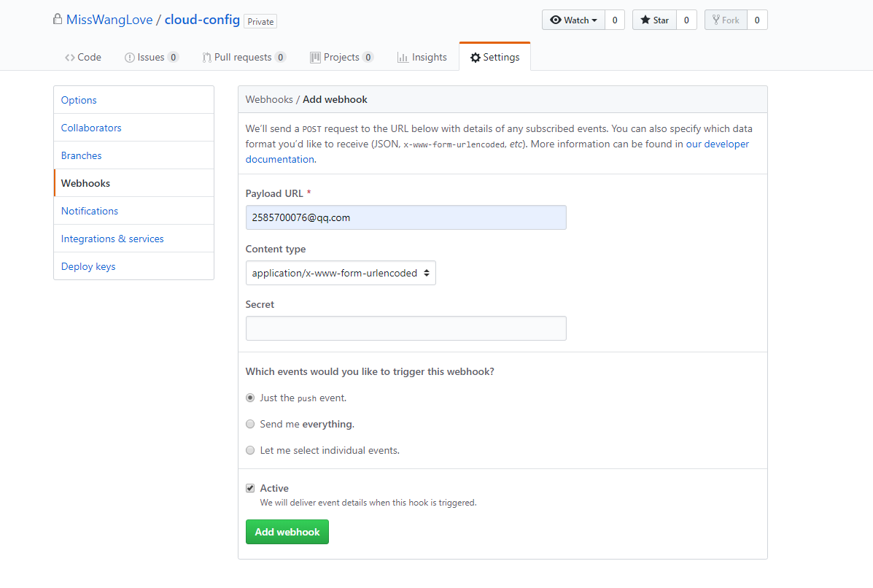
Task: Click the green Add webhook button
Action: 287,532
